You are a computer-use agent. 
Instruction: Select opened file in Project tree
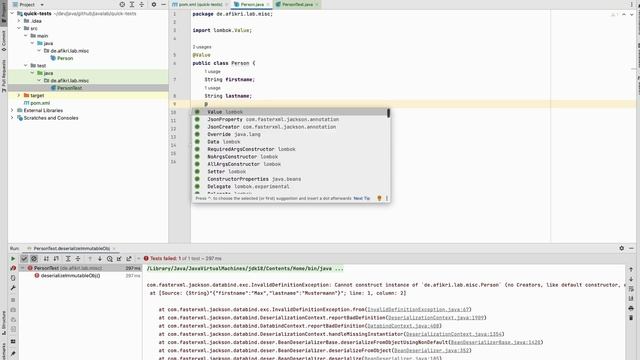(x=122, y=4)
